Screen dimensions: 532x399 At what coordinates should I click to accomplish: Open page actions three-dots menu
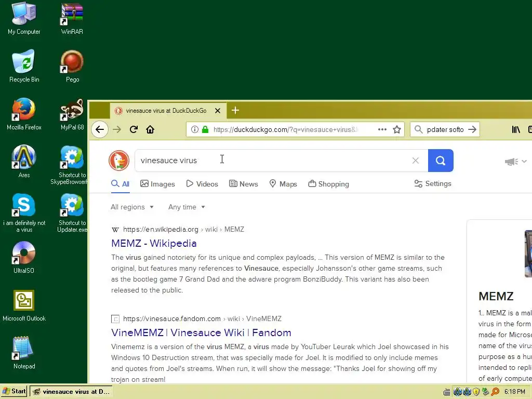382,129
